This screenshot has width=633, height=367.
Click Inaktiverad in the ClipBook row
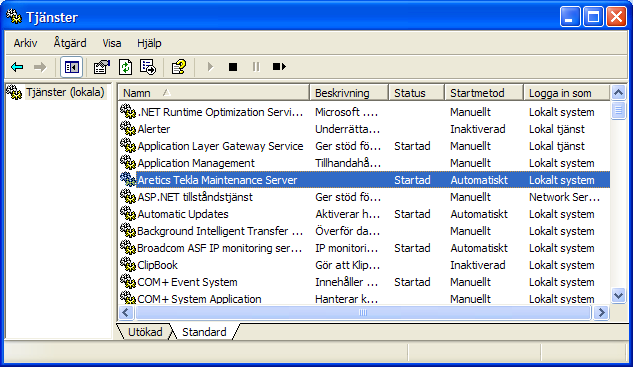[x=478, y=265]
